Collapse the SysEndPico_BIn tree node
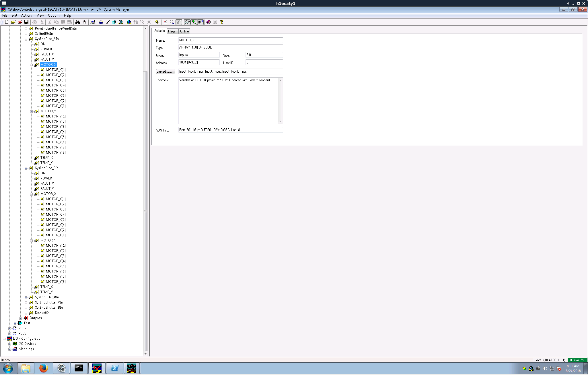The height and width of the screenshot is (375, 588). coord(26,168)
